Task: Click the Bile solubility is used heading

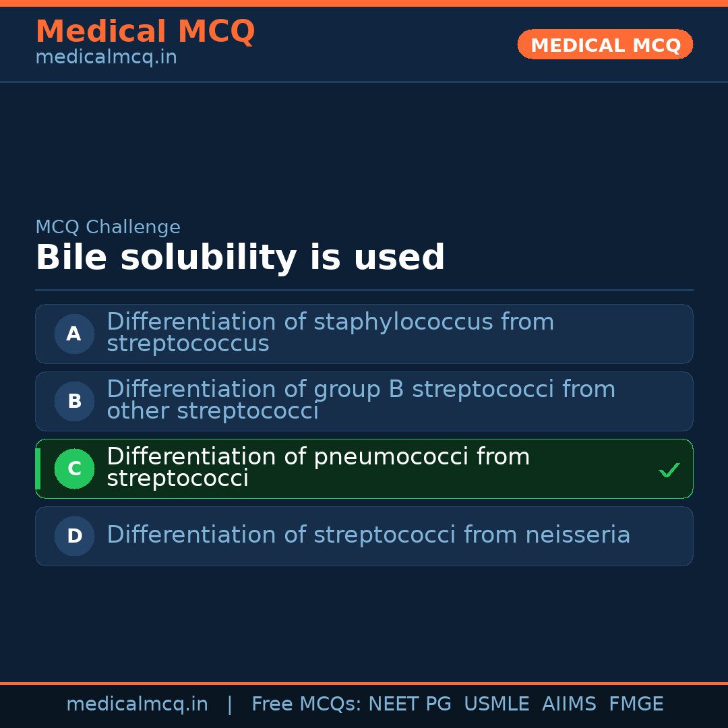Action: [240, 258]
